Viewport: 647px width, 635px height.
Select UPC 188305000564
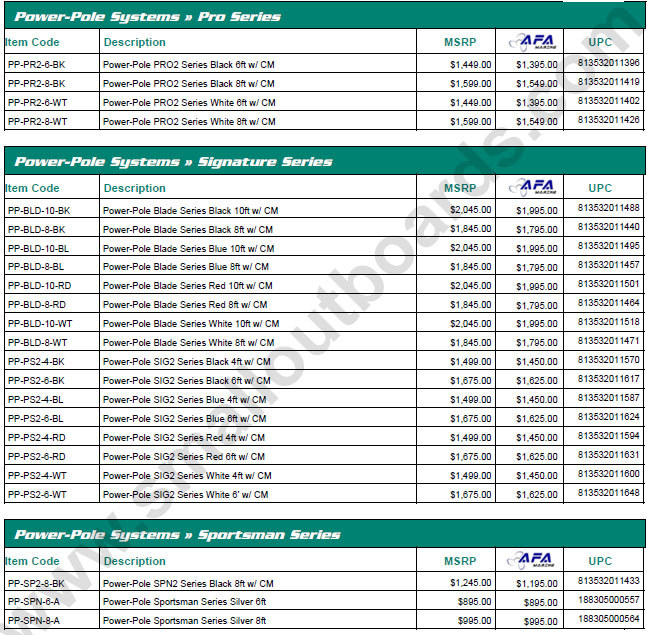point(609,619)
